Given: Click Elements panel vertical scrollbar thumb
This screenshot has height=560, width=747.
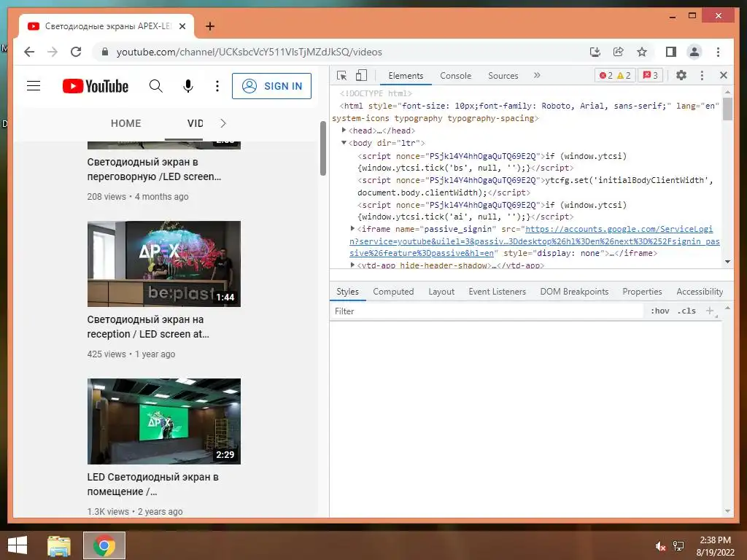Looking at the screenshot, I should 727,108.
